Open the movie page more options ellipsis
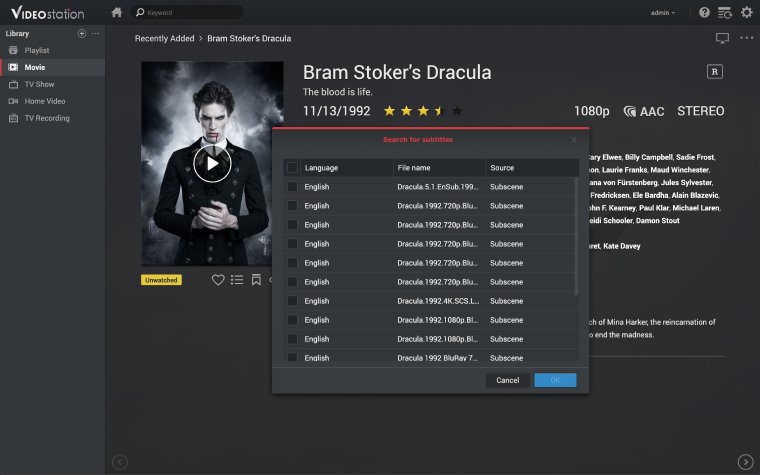This screenshot has width=760, height=475. (x=746, y=38)
